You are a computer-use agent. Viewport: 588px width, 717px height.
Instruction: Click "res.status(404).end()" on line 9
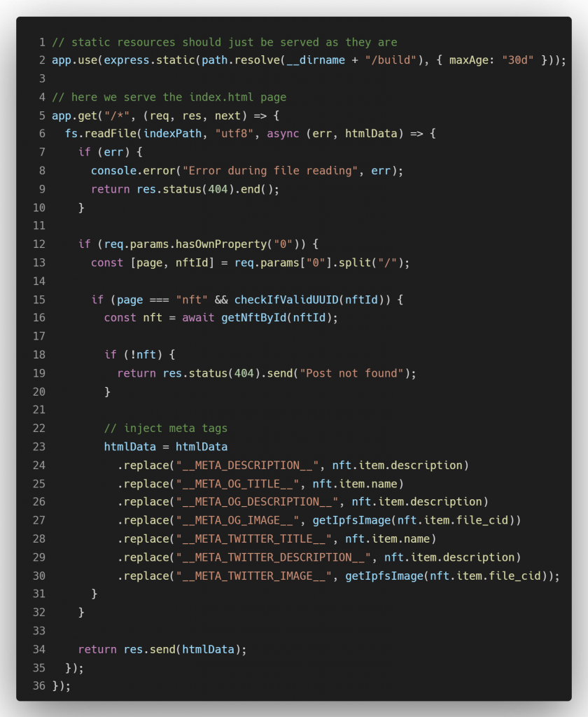pyautogui.click(x=205, y=189)
